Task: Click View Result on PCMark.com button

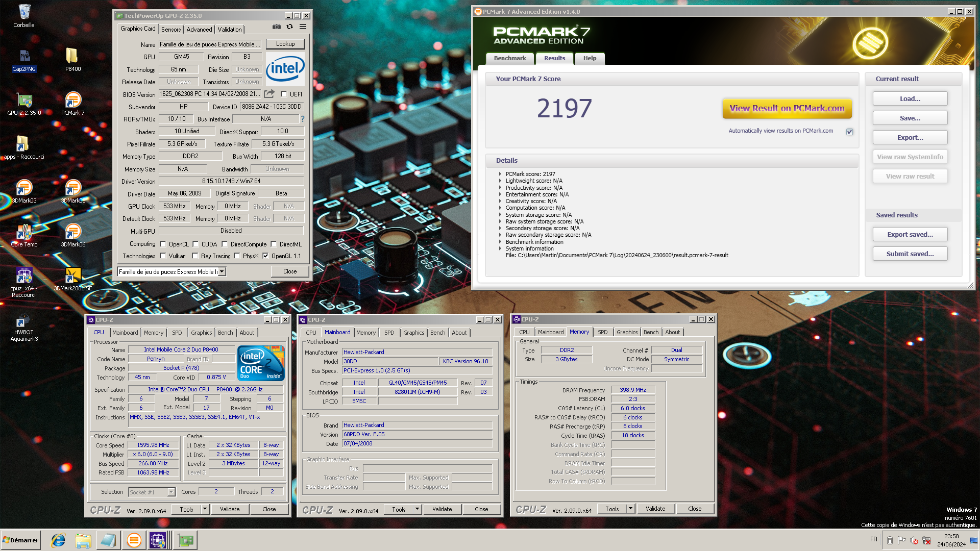Action: 787,108
